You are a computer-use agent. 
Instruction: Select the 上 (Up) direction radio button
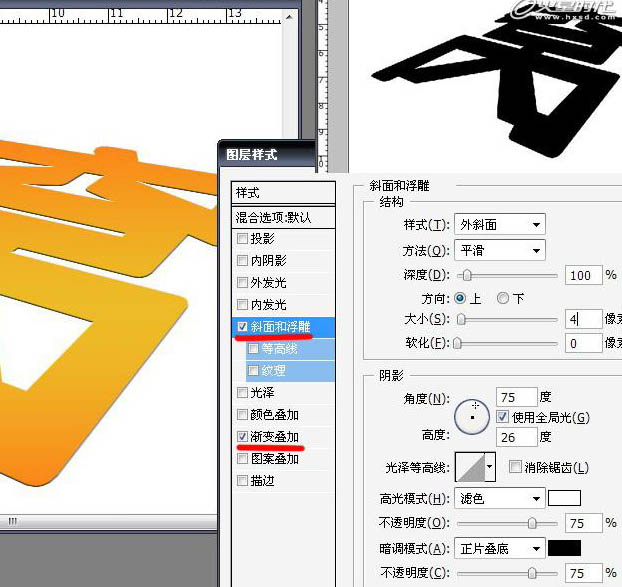(460, 298)
